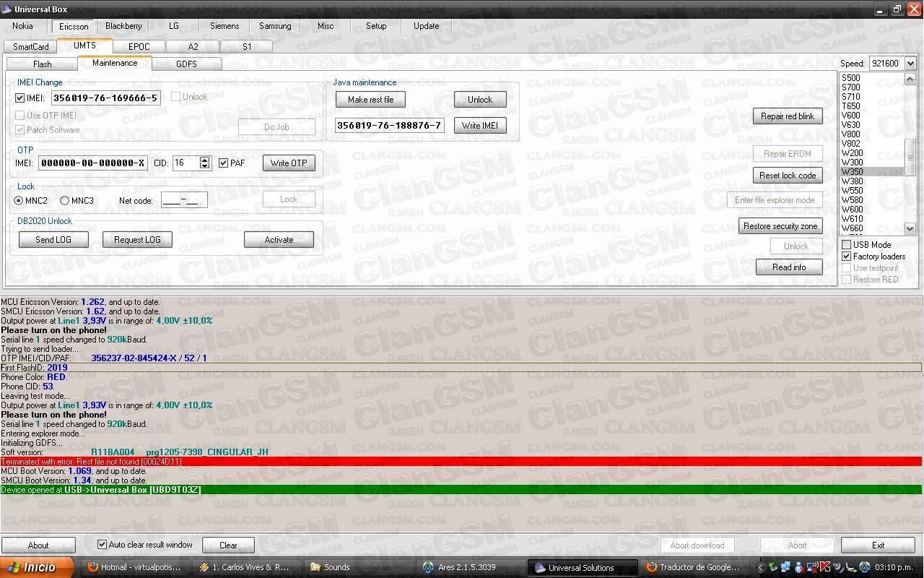The height and width of the screenshot is (578, 924).
Task: Select MNC2 radio button
Action: tap(19, 200)
